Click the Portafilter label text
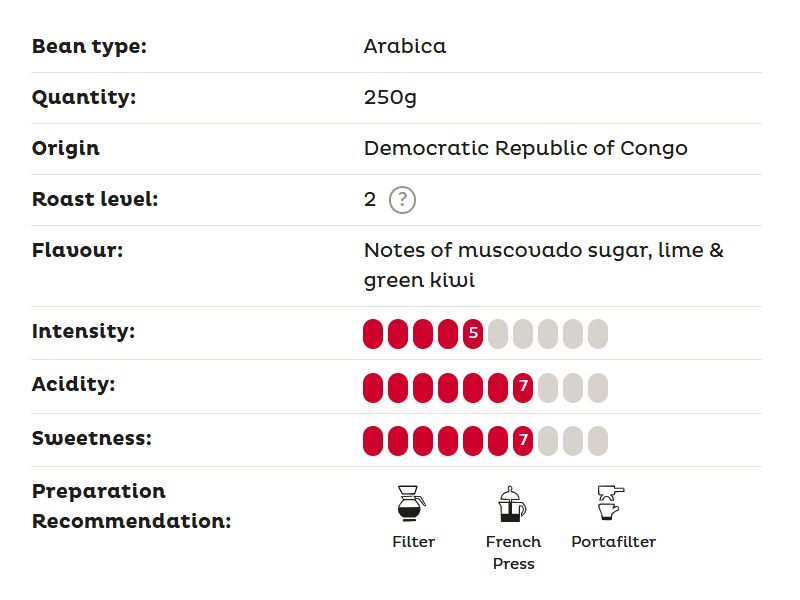 coord(613,542)
